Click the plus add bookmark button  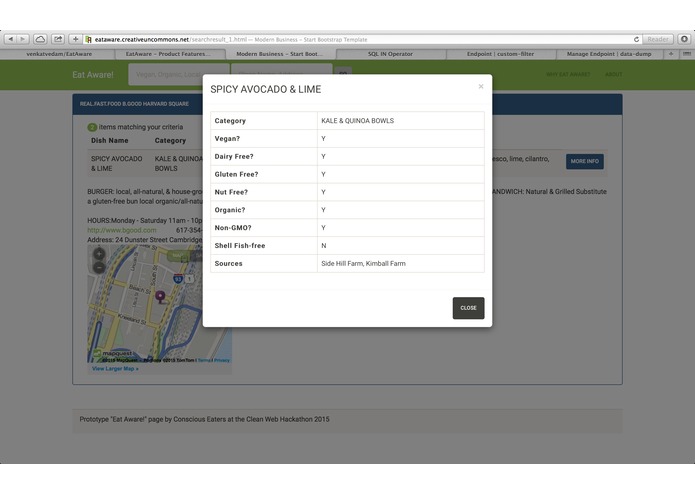(x=75, y=39)
